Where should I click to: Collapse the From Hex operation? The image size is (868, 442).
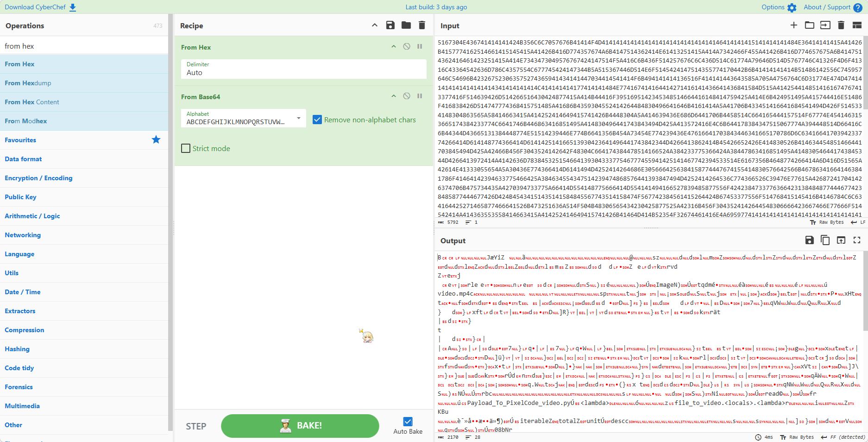tap(394, 46)
